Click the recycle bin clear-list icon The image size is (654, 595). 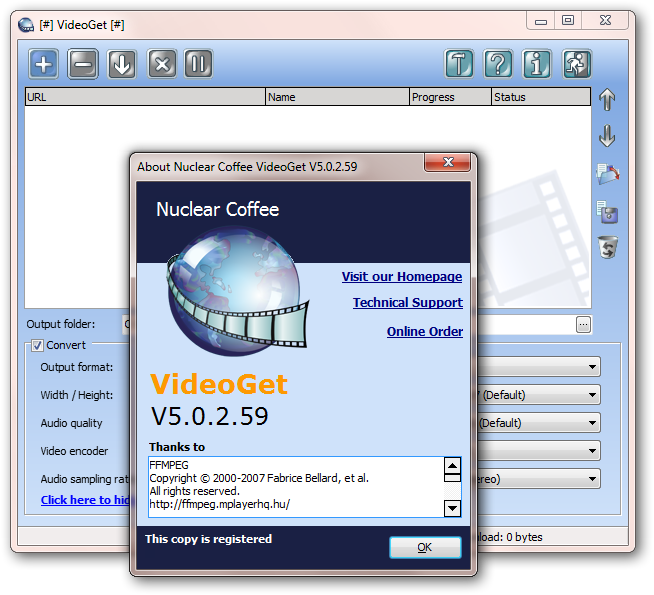point(608,247)
